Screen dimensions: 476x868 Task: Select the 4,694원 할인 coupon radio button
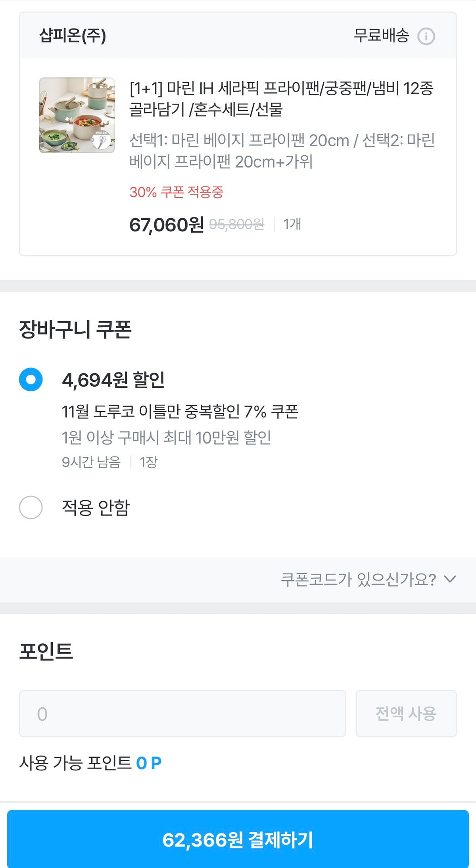[x=31, y=380]
